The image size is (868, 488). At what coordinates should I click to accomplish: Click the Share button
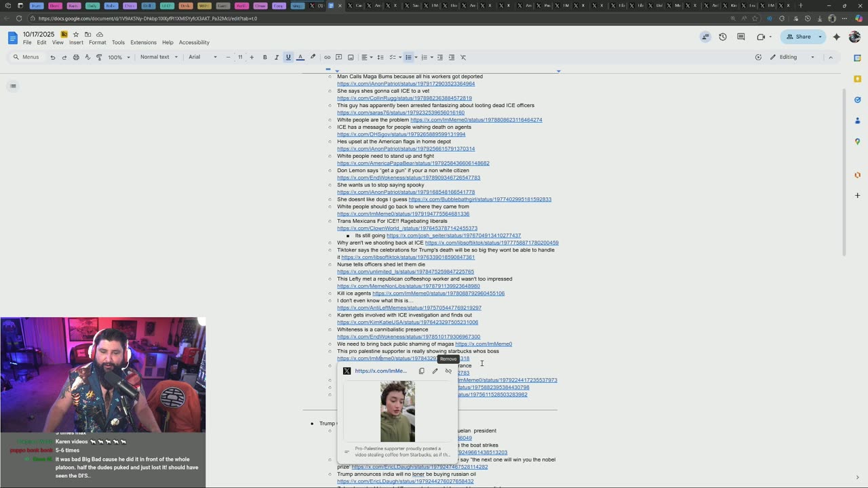coord(799,37)
